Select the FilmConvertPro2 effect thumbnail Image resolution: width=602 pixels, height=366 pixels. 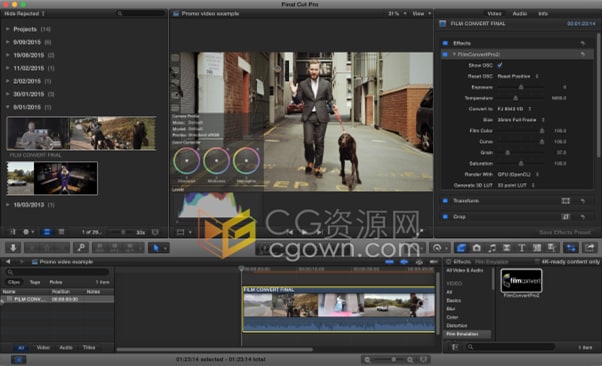(x=521, y=280)
